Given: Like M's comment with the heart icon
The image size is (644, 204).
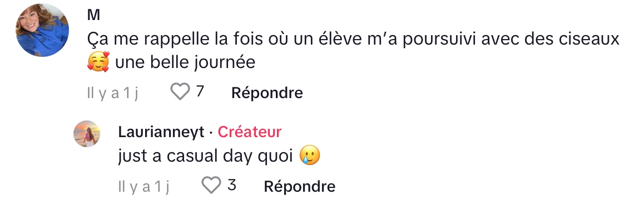Looking at the screenshot, I should (x=180, y=92).
